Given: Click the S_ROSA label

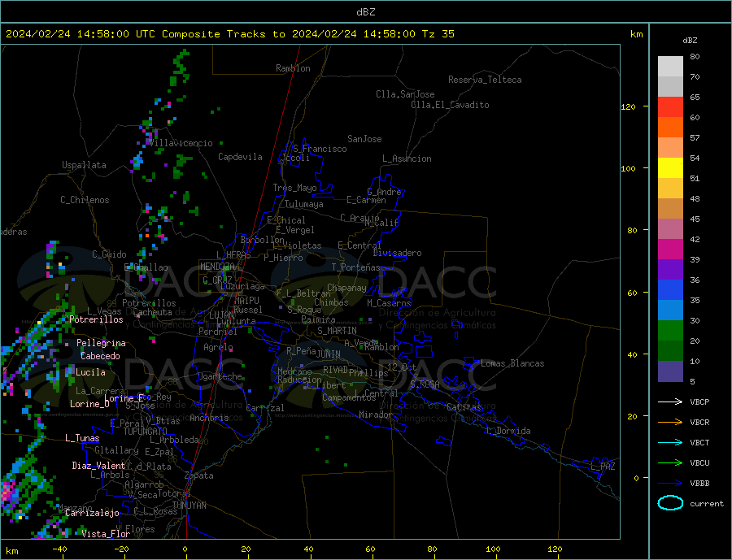Looking at the screenshot, I should (425, 384).
